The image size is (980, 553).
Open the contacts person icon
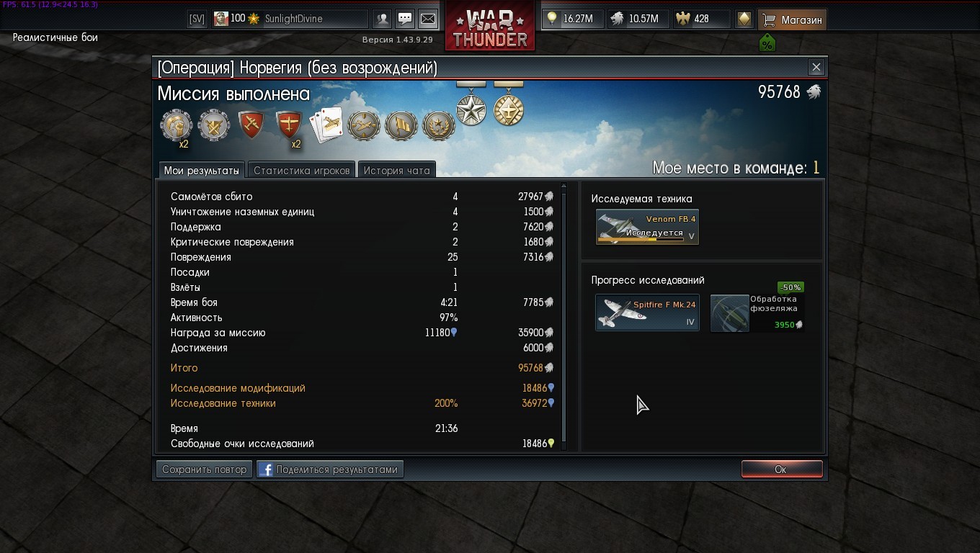click(383, 19)
